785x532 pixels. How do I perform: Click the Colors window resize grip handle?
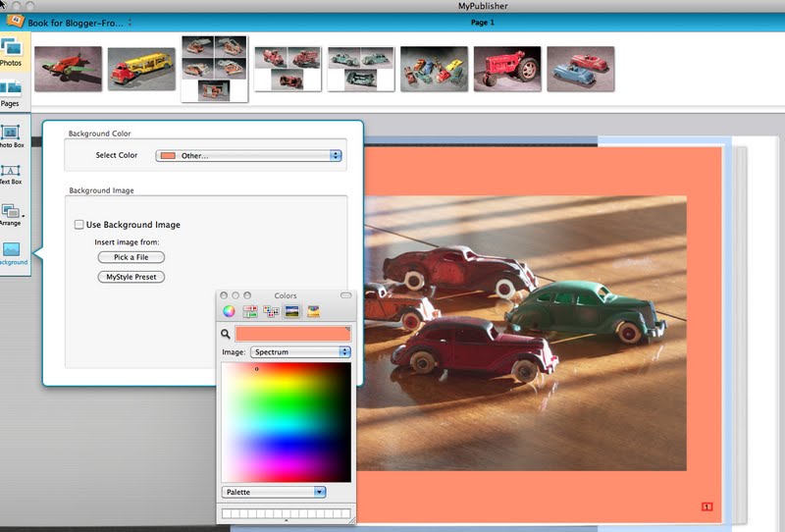pos(352,520)
